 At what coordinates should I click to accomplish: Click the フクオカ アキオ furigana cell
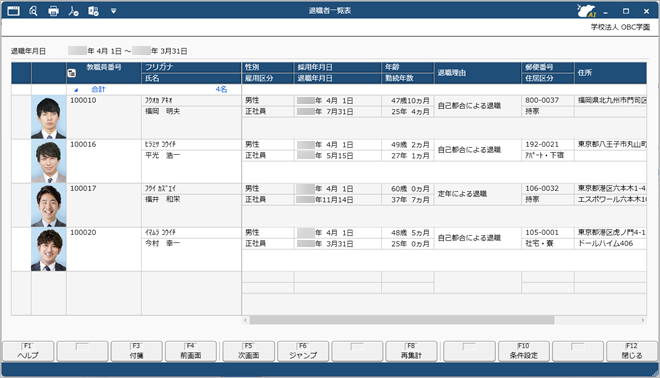(192, 101)
